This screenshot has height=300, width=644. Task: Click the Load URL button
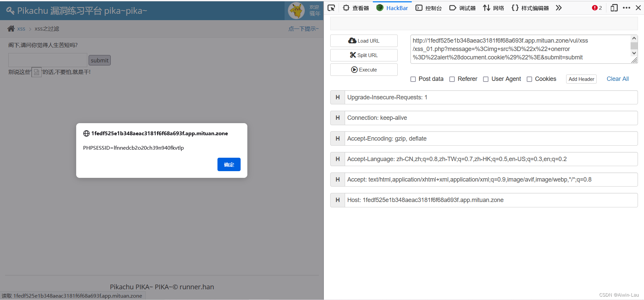[x=364, y=41]
